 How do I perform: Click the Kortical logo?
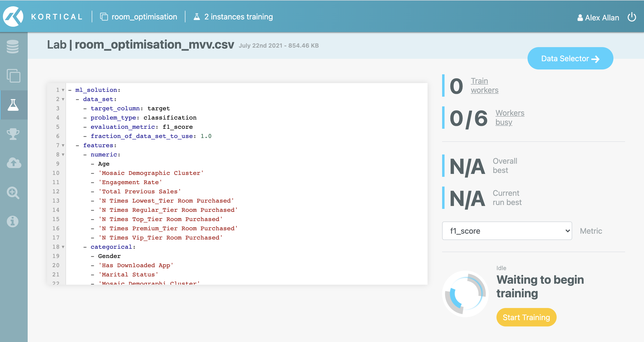tap(13, 17)
